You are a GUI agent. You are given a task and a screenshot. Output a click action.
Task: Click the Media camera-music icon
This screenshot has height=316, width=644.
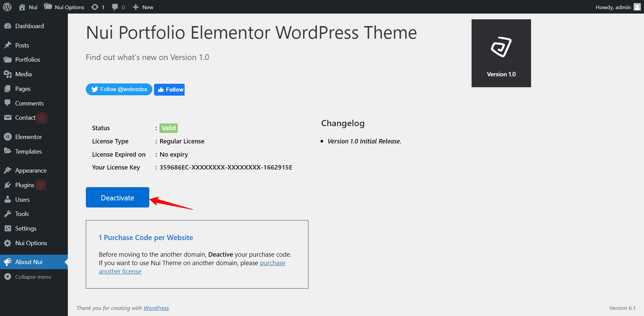tap(7, 74)
